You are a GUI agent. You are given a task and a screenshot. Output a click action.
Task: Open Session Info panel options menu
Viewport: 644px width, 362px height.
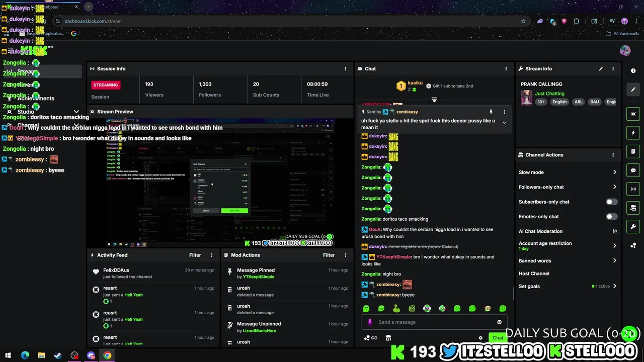[345, 69]
